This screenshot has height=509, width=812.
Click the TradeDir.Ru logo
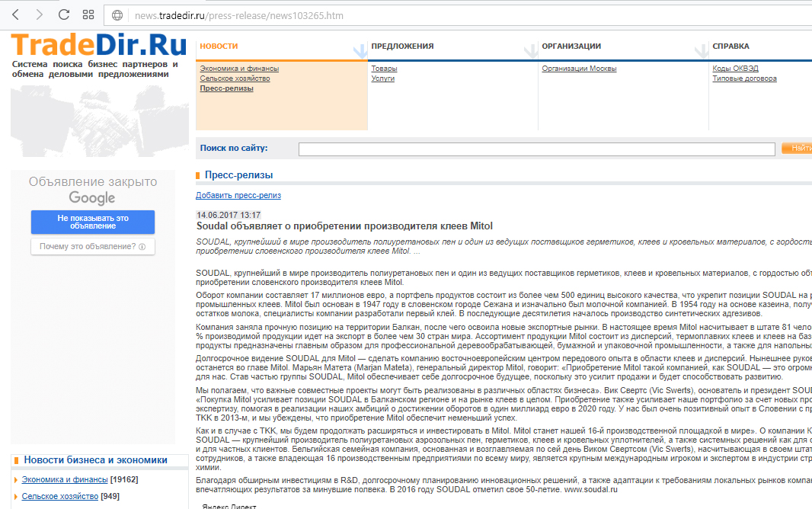tap(98, 44)
